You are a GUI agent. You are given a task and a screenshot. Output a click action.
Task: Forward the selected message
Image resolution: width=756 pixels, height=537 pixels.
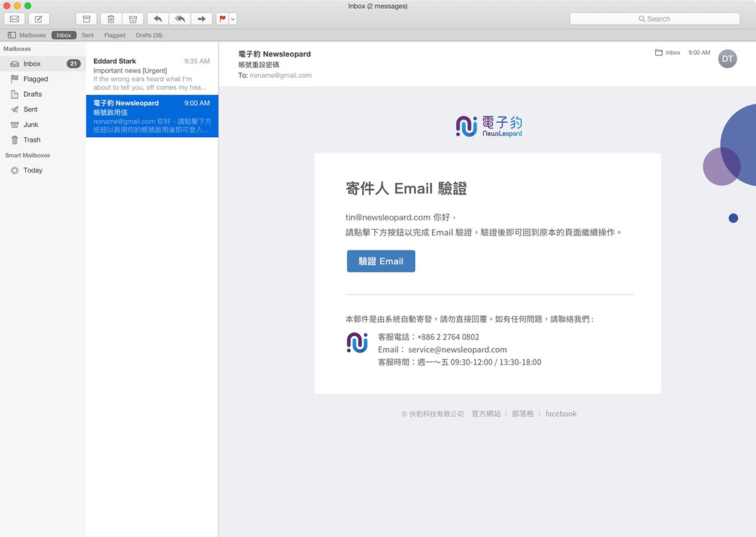(202, 19)
